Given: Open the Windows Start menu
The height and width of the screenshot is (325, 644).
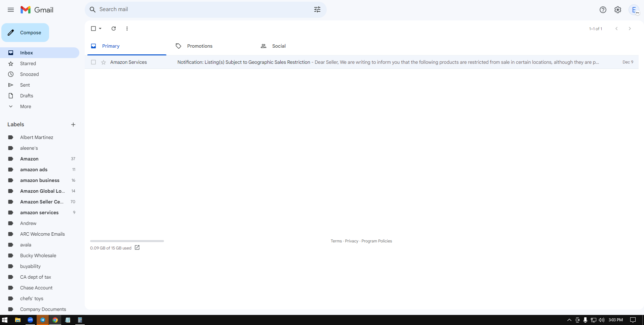Looking at the screenshot, I should pos(5,320).
